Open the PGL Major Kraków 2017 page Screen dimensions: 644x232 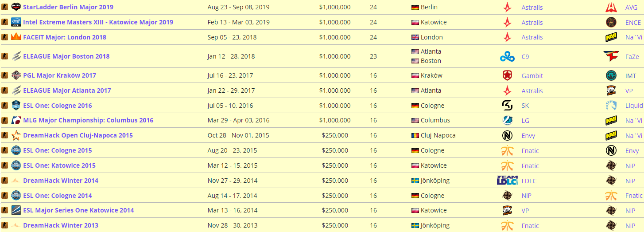(x=59, y=75)
